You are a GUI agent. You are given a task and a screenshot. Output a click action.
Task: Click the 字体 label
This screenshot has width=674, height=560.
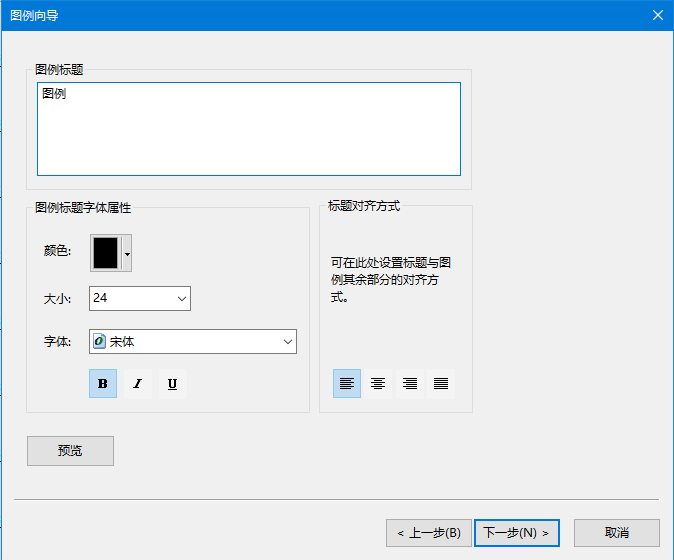tap(57, 342)
